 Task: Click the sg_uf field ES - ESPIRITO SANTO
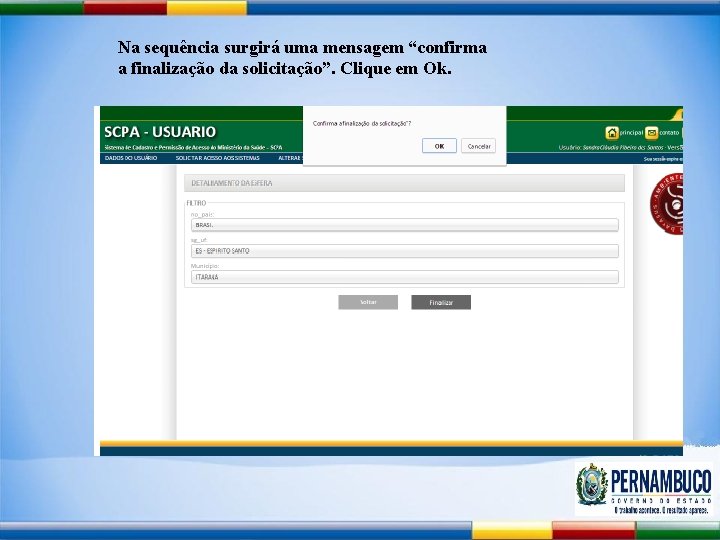(405, 251)
